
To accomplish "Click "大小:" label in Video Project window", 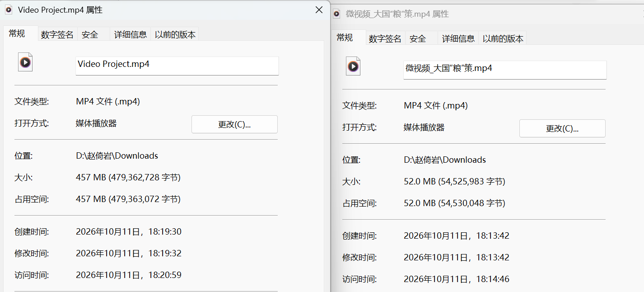I will [23, 178].
